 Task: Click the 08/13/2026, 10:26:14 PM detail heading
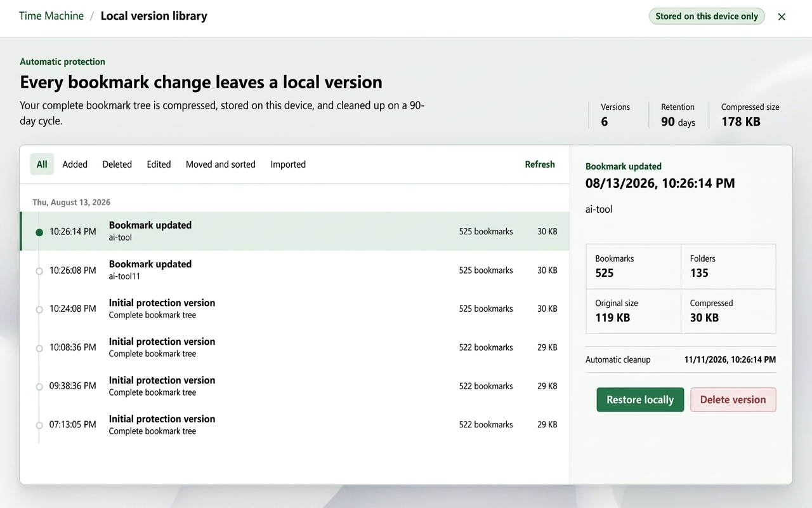coord(660,184)
